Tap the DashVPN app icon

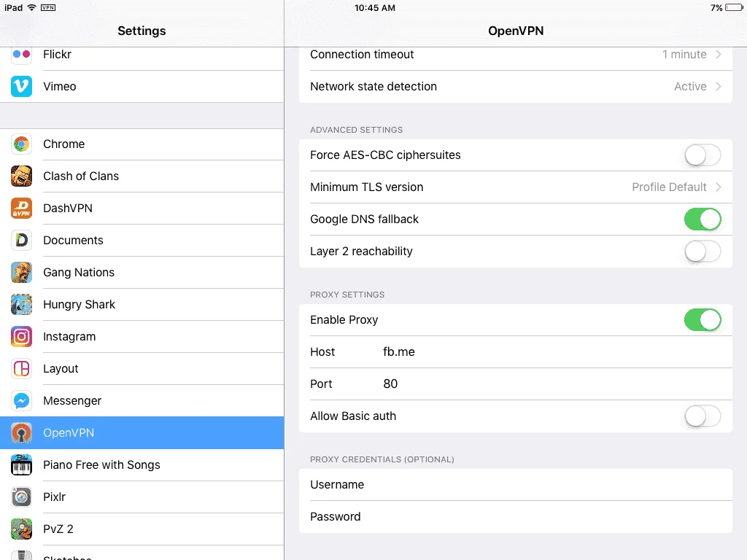pos(21,208)
